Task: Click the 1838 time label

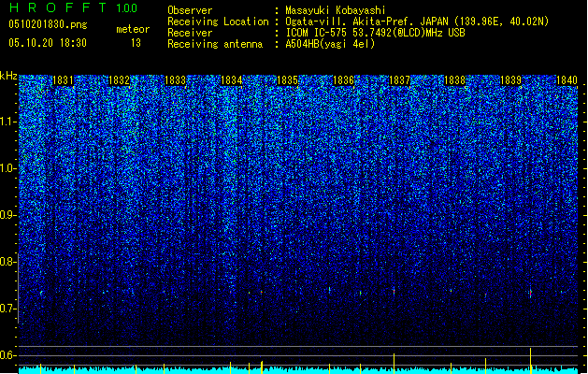Action: (455, 80)
